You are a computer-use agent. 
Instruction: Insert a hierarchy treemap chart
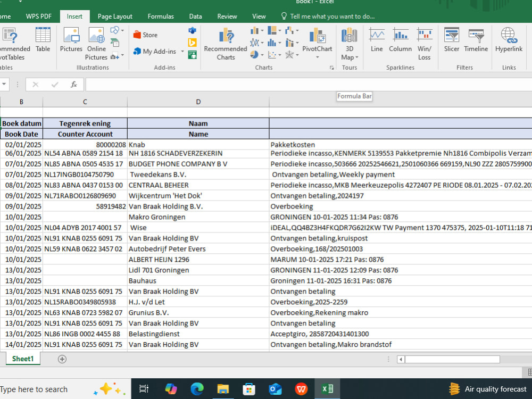[x=272, y=31]
